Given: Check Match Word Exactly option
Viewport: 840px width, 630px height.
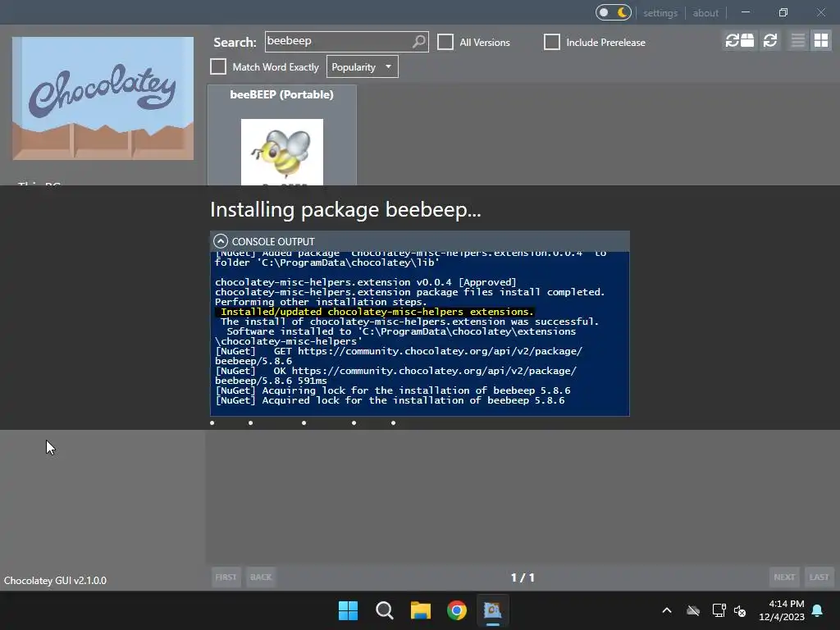Looking at the screenshot, I should 218,66.
